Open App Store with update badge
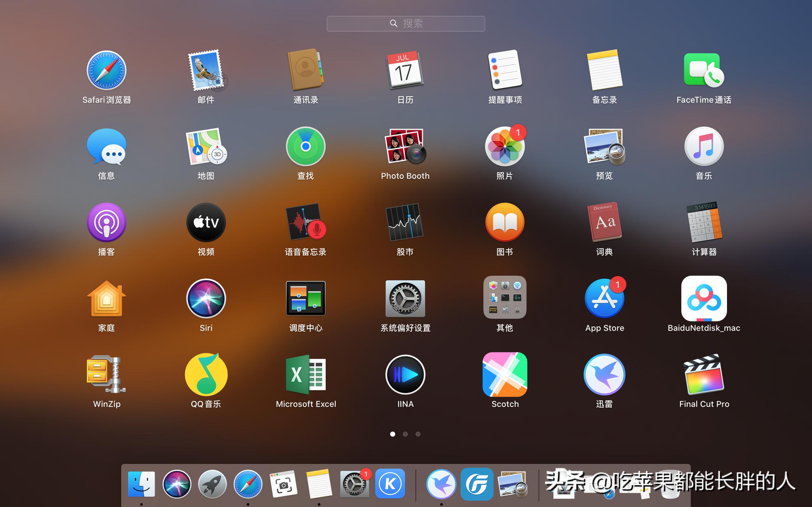 click(x=604, y=298)
